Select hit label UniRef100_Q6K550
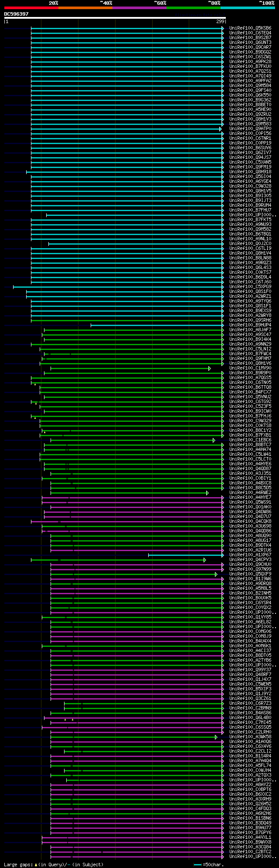 [250, 95]
